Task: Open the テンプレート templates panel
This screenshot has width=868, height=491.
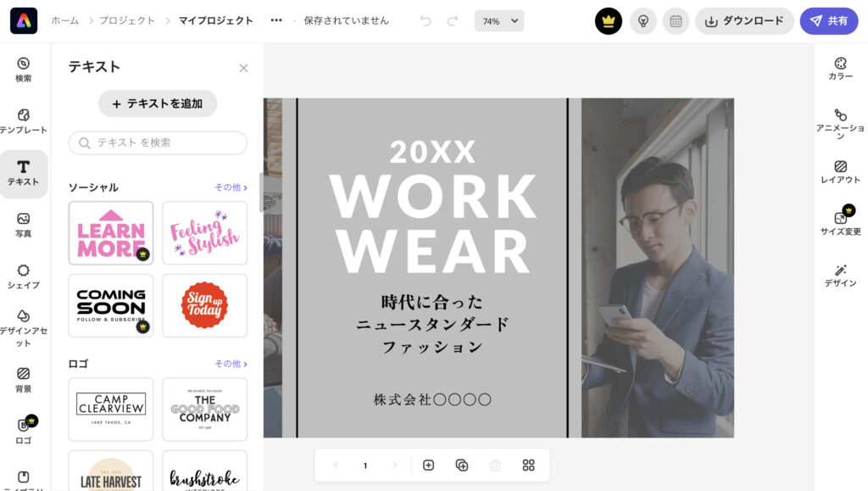Action: [x=23, y=121]
